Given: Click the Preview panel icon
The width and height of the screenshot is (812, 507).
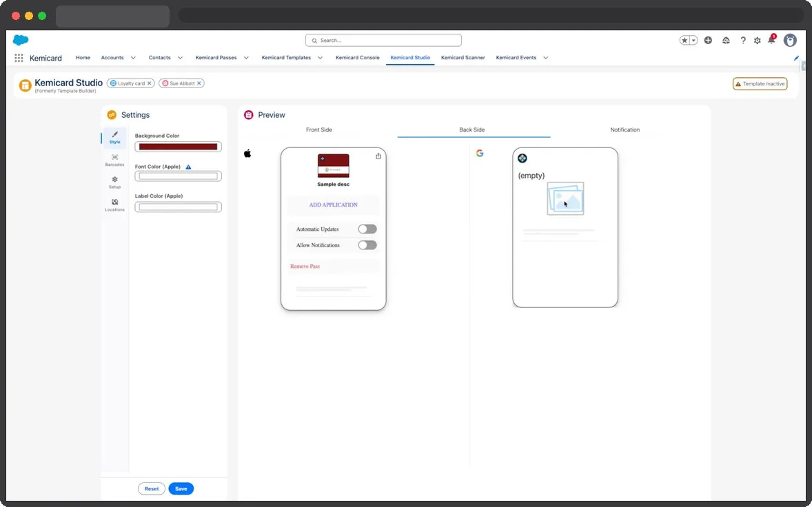Looking at the screenshot, I should [x=249, y=115].
